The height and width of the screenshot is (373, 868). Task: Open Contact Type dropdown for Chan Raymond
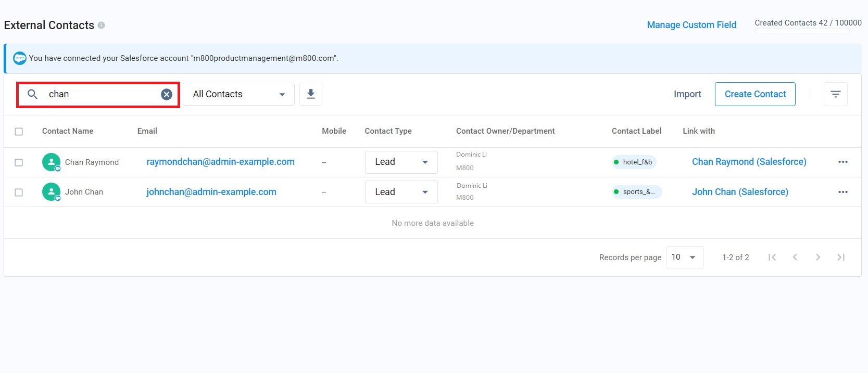click(401, 162)
